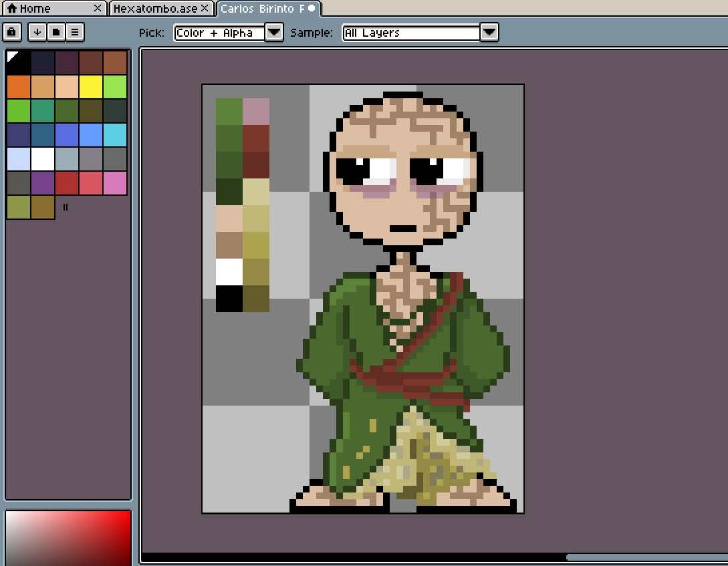Click the modified dot on Carlos Birinto tab
The height and width of the screenshot is (566, 728).
312,8
